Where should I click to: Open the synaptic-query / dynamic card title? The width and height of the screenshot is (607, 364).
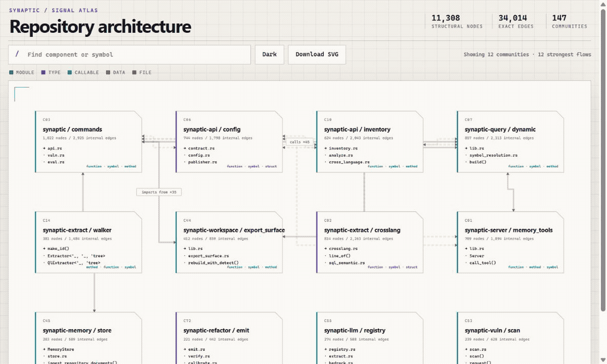[x=500, y=129]
